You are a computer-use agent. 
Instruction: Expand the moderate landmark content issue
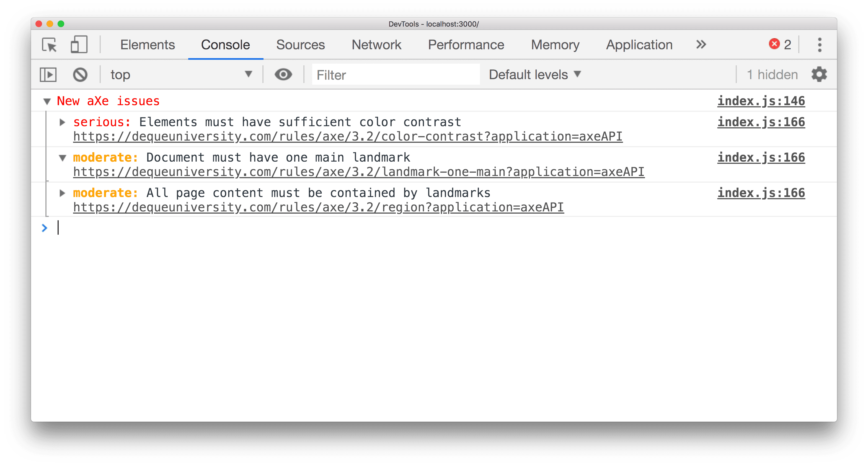pos(63,192)
